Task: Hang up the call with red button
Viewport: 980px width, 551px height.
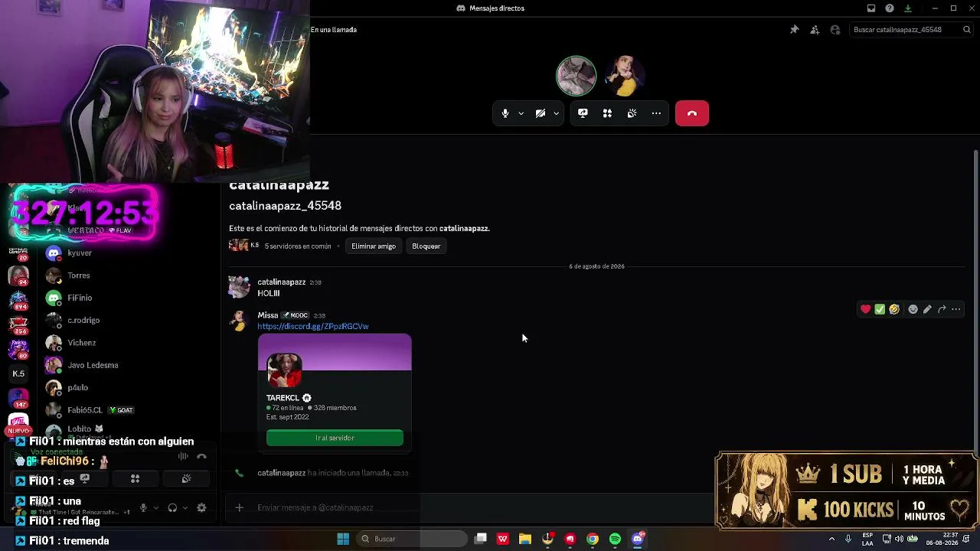Action: pos(692,113)
